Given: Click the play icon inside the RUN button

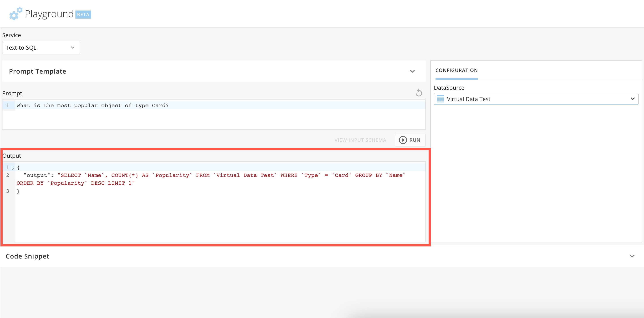Looking at the screenshot, I should (x=403, y=140).
